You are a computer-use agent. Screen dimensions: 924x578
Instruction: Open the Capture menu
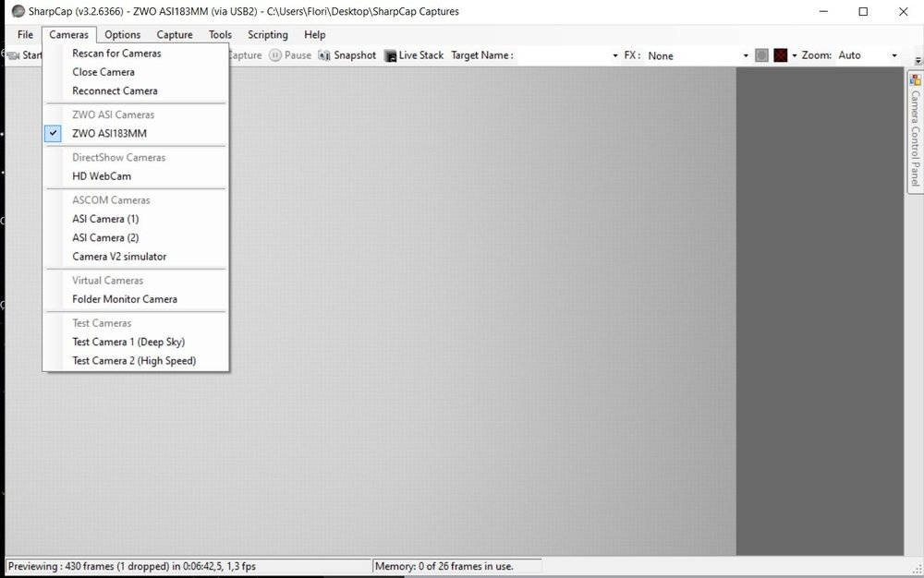(175, 35)
